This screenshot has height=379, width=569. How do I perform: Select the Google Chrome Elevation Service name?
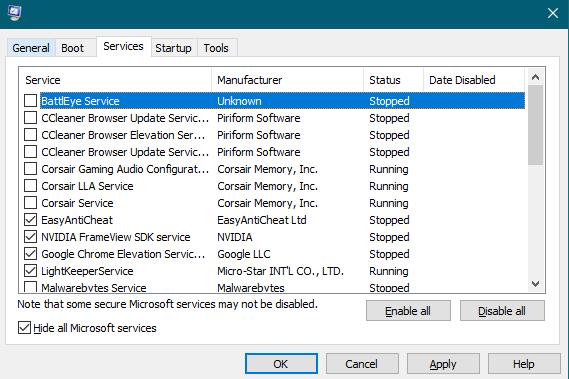(123, 254)
